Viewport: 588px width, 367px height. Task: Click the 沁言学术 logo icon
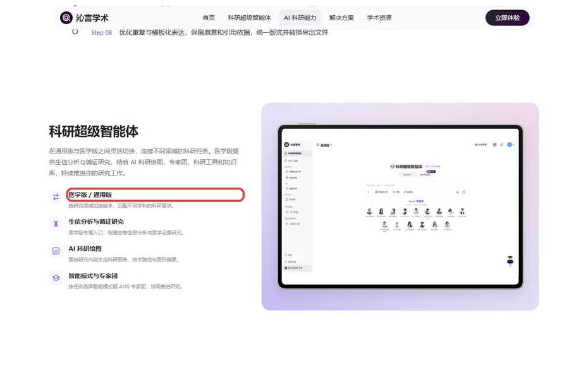pos(66,18)
